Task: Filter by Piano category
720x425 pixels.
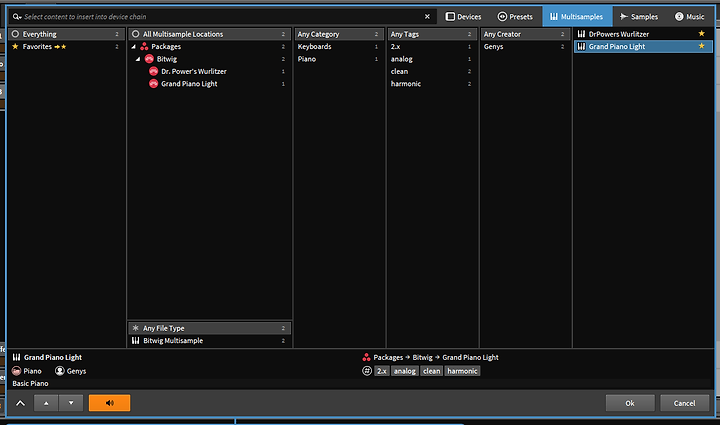Action: pyautogui.click(x=338, y=59)
